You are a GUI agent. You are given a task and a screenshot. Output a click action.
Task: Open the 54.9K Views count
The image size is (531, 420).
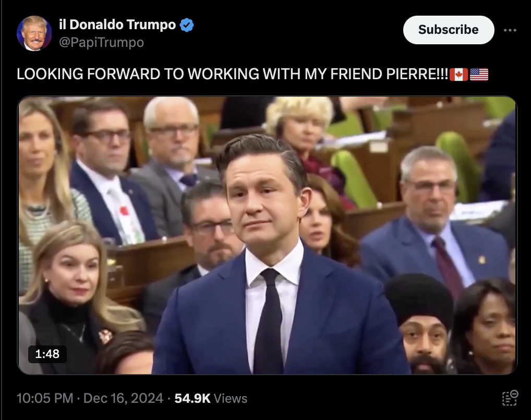[211, 398]
